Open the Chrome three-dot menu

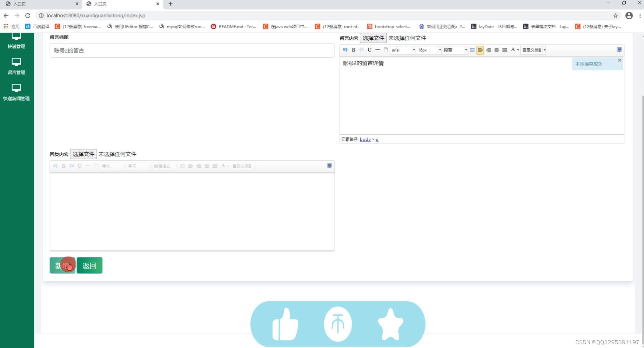(x=640, y=15)
